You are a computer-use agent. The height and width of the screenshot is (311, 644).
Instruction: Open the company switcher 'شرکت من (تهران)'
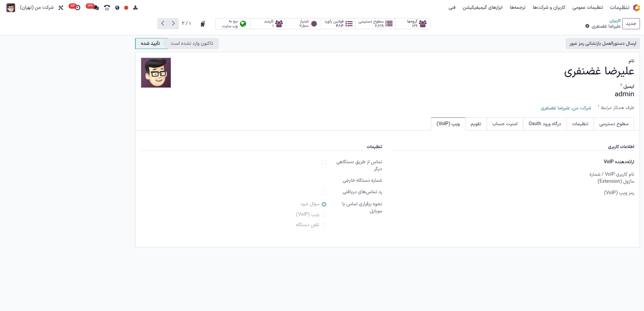[37, 7]
